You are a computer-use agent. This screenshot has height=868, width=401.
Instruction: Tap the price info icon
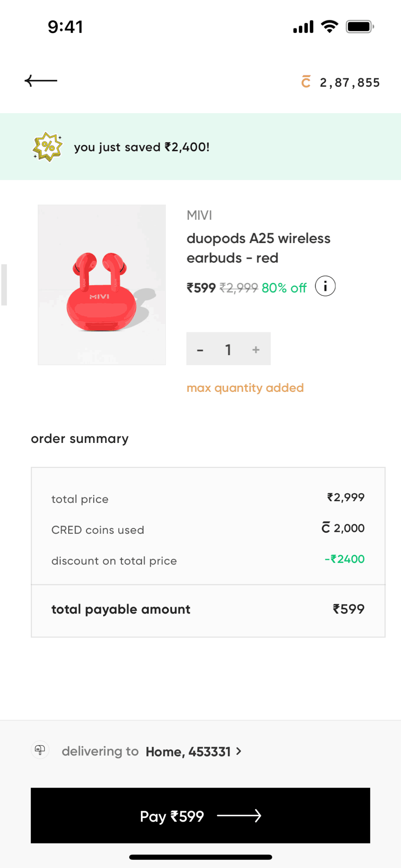click(x=325, y=286)
